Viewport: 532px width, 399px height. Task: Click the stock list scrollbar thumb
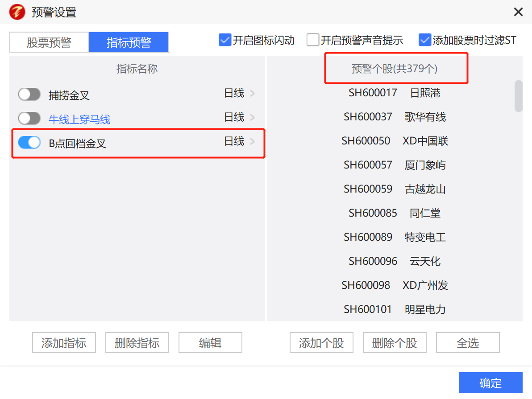point(518,96)
